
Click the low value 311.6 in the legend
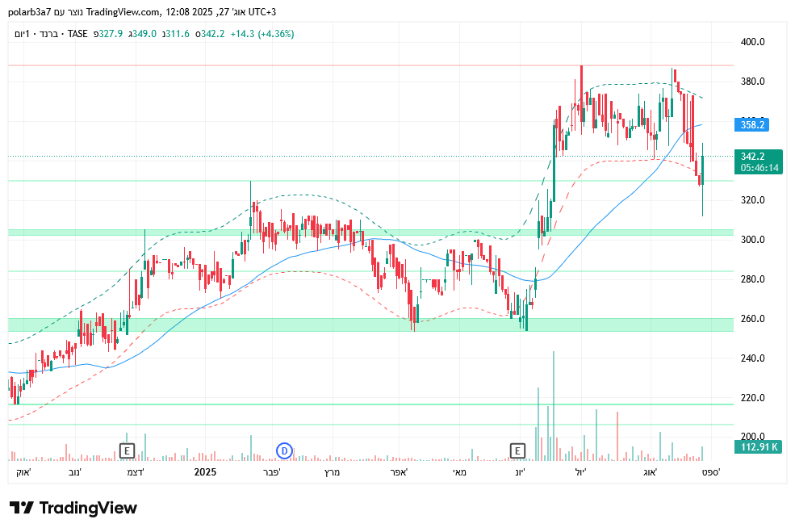[x=178, y=34]
